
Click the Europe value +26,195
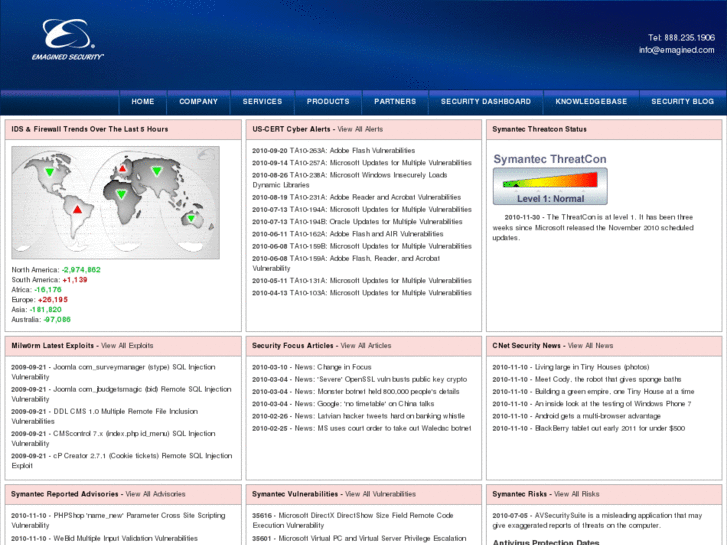(x=52, y=300)
